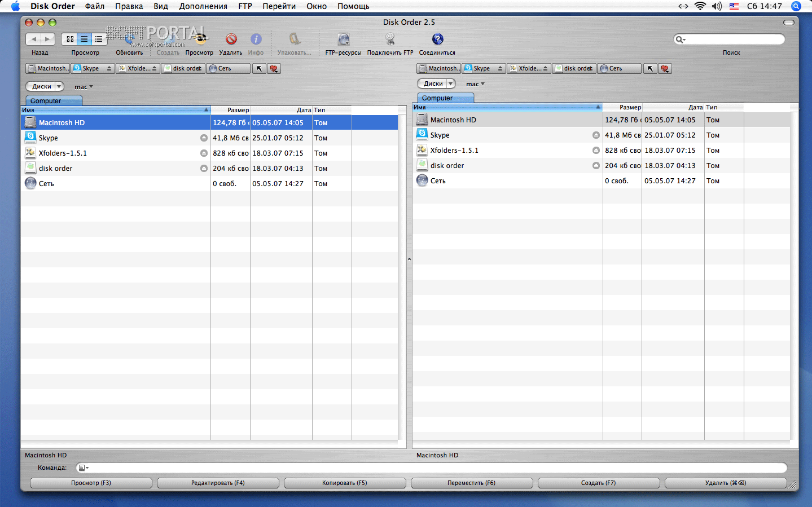Viewport: 812px width, 507px height.
Task: Open mac path dropdown in right panel
Action: [475, 84]
